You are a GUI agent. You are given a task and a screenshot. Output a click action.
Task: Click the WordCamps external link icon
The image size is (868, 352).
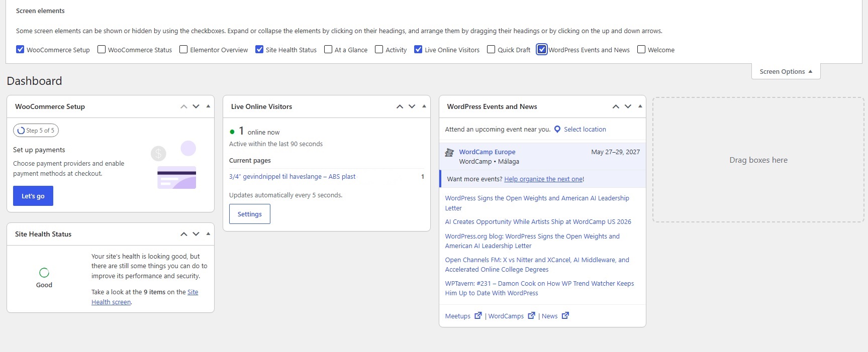[x=532, y=316]
